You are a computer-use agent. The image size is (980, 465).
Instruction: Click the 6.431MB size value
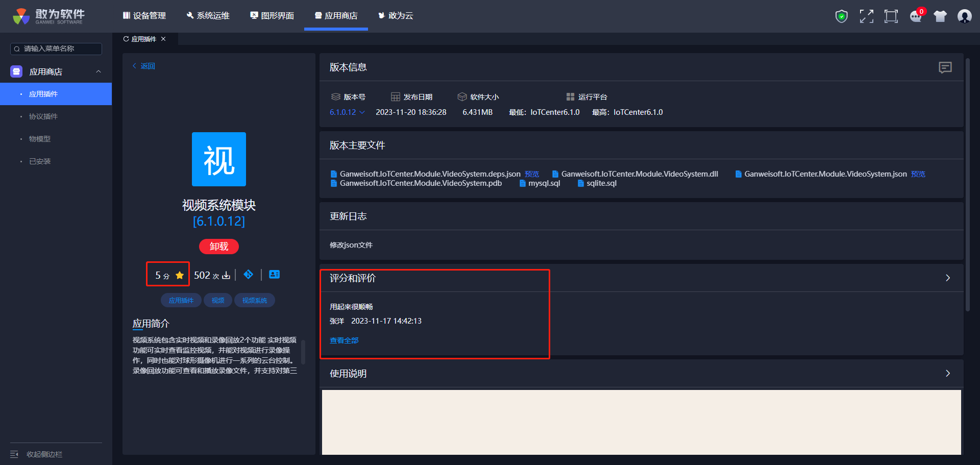pos(478,112)
